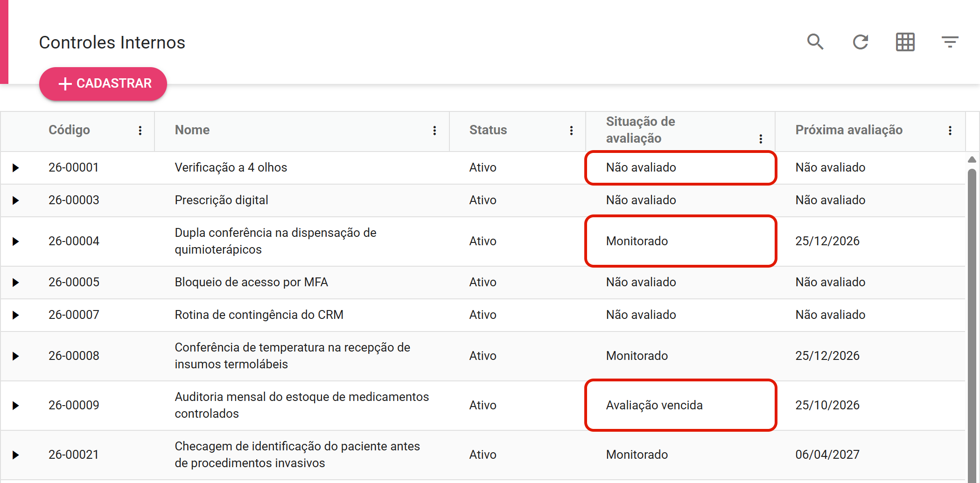Click 'Auditoria mensal do estoque' name cell
980x483 pixels.
coord(301,405)
